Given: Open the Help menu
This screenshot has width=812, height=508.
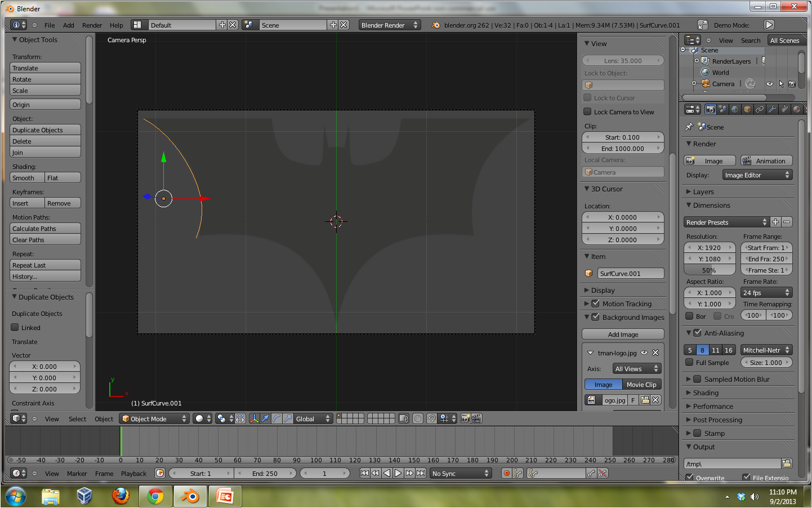Looking at the screenshot, I should pyautogui.click(x=116, y=25).
